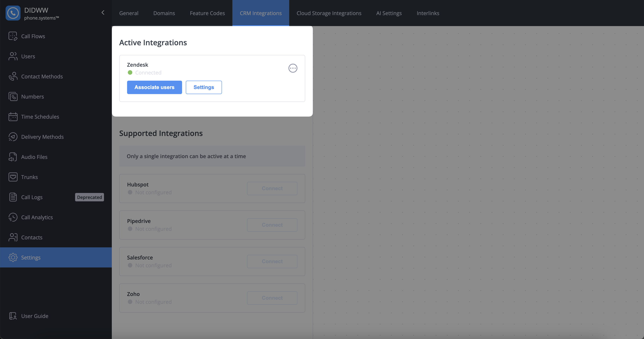This screenshot has height=339, width=644.
Task: Click the DIDWW phone logo icon
Action: 13,13
